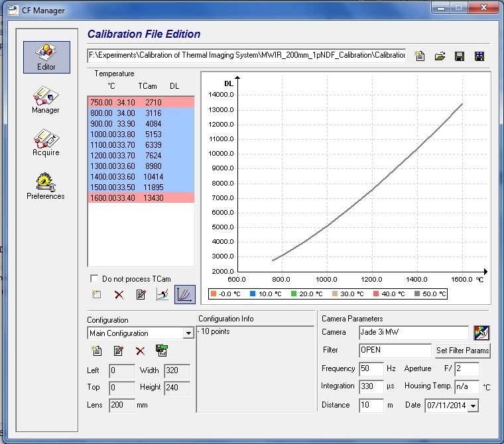504x444 pixels.
Task: Open the Date picker dropdown arrow
Action: (x=473, y=406)
